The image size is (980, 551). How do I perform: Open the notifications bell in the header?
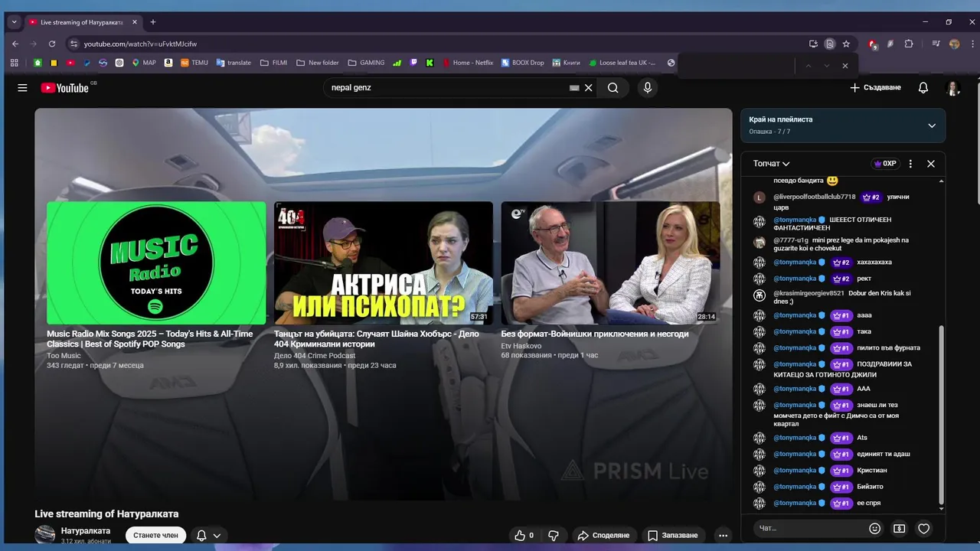[923, 88]
